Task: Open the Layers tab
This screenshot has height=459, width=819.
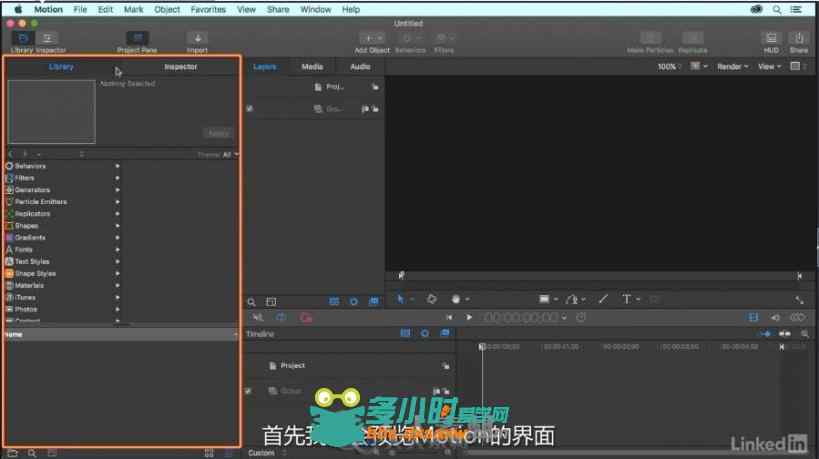Action: click(265, 67)
